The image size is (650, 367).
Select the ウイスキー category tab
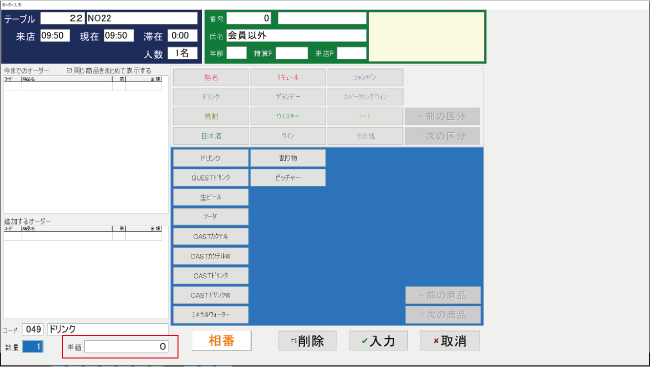pos(288,117)
